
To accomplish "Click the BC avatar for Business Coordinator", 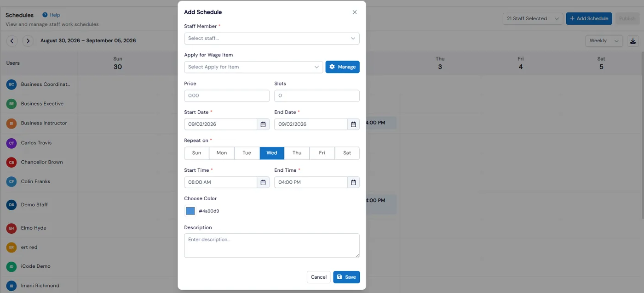I will click(11, 85).
